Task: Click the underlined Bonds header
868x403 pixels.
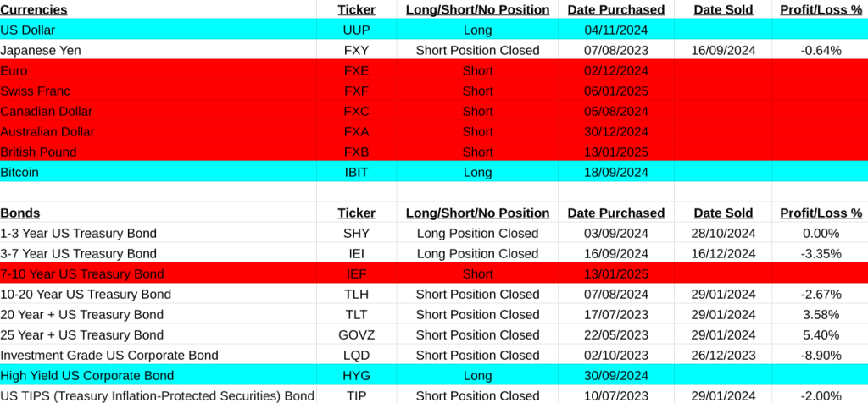Action: [x=20, y=213]
